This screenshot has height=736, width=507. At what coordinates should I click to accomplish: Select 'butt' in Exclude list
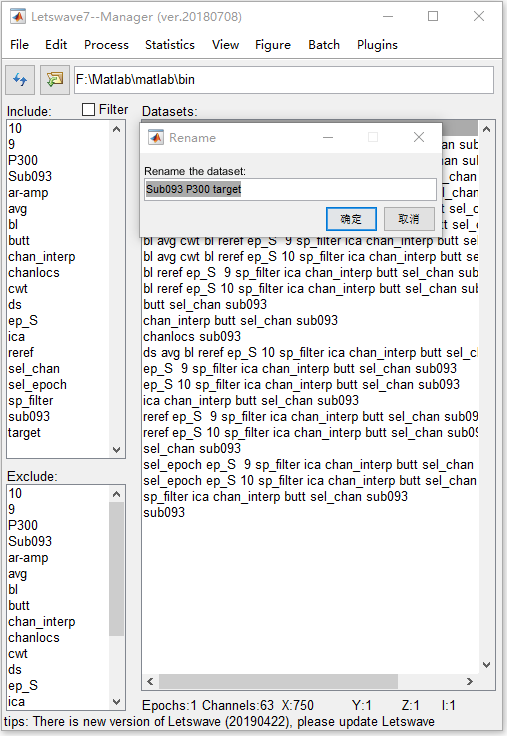point(19,606)
